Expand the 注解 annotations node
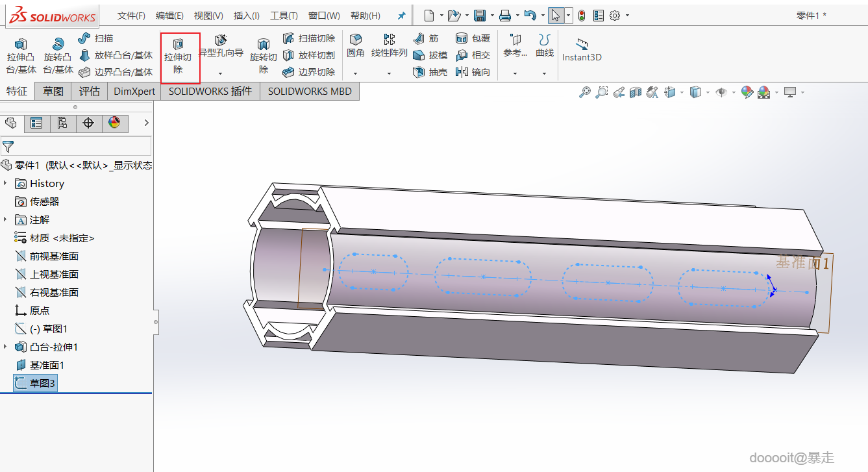 (x=5, y=219)
